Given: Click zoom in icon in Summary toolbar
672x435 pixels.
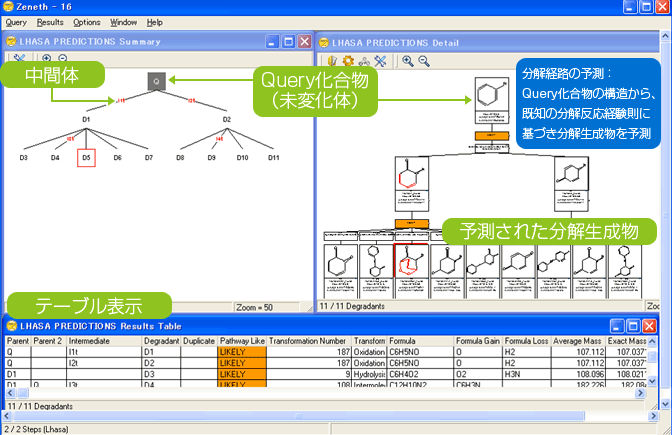Looking at the screenshot, I should pos(46,58).
